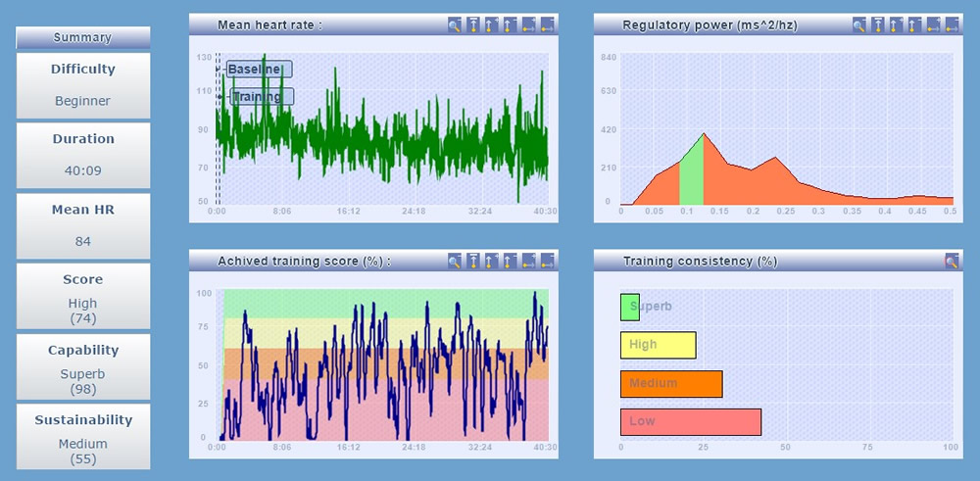Click magnifier icon in Training consistency panel

coord(952,261)
